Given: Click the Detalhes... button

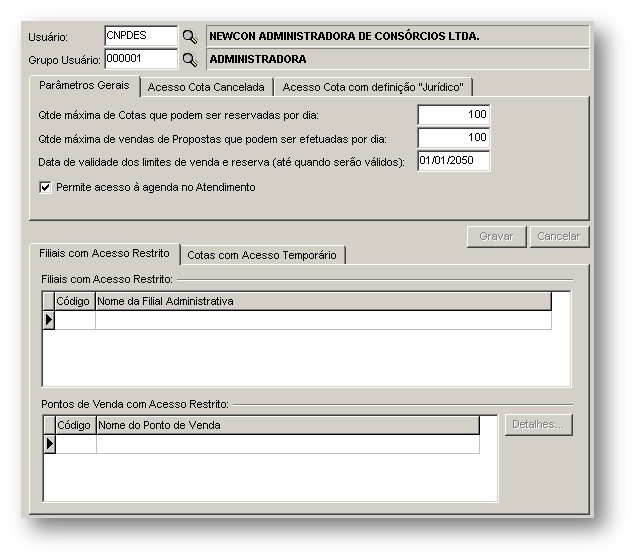Looking at the screenshot, I should click(x=538, y=425).
